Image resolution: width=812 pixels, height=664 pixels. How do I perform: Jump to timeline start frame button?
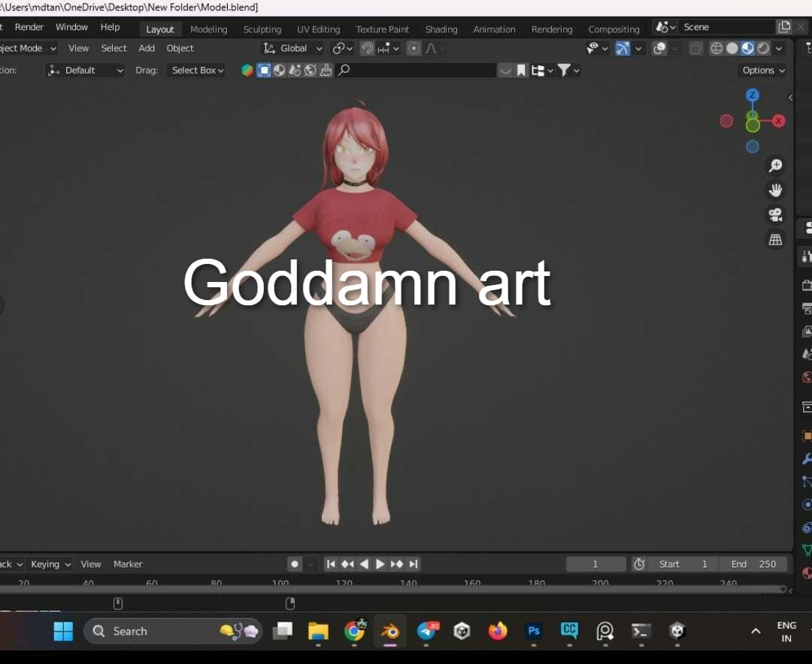[331, 564]
